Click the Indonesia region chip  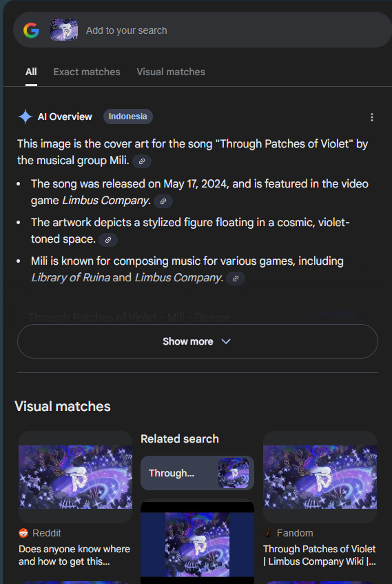point(127,117)
